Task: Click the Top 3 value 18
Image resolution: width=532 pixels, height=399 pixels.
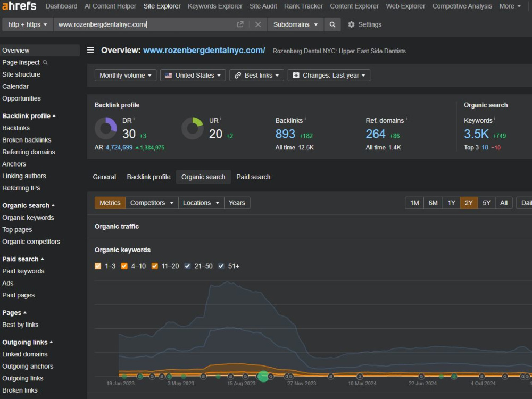Action: click(485, 147)
